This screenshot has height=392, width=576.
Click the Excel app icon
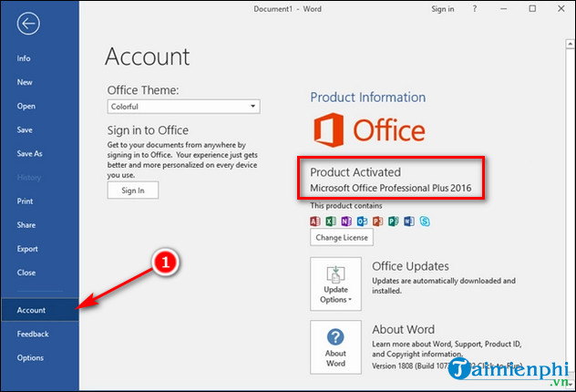[x=331, y=222]
